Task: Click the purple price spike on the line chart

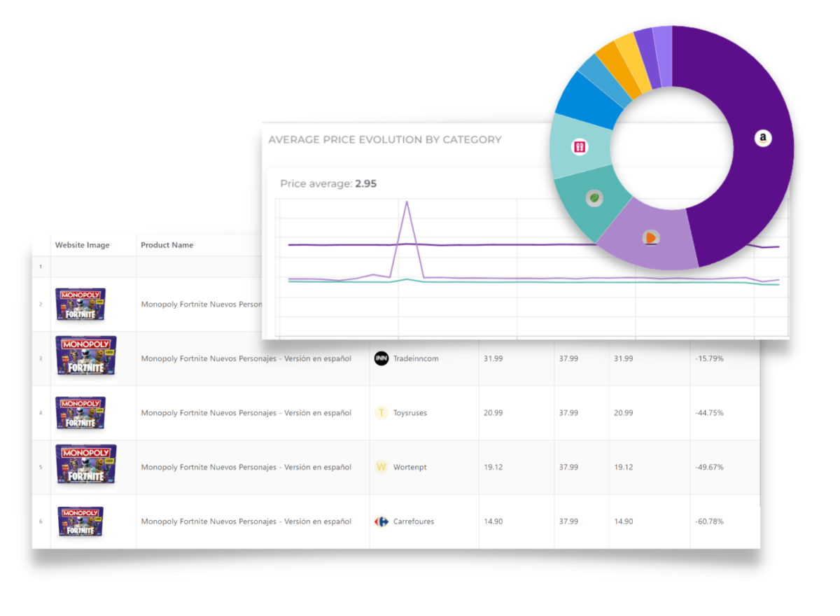Action: click(407, 202)
